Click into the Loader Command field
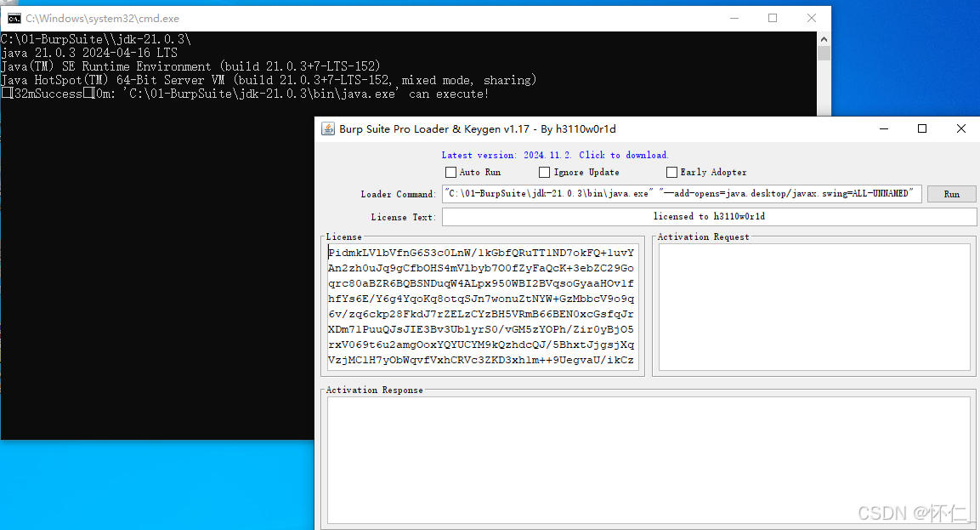This screenshot has height=530, width=980. coord(682,194)
